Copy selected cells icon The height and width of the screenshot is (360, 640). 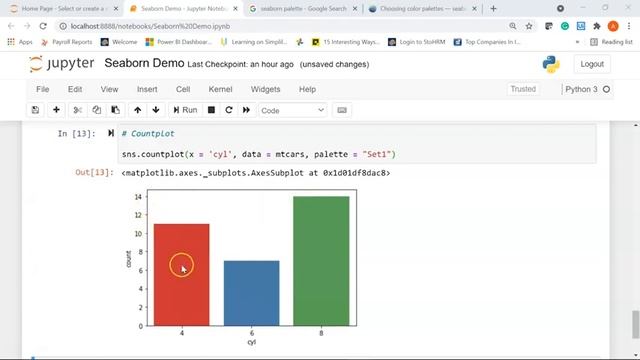pyautogui.click(x=97, y=110)
